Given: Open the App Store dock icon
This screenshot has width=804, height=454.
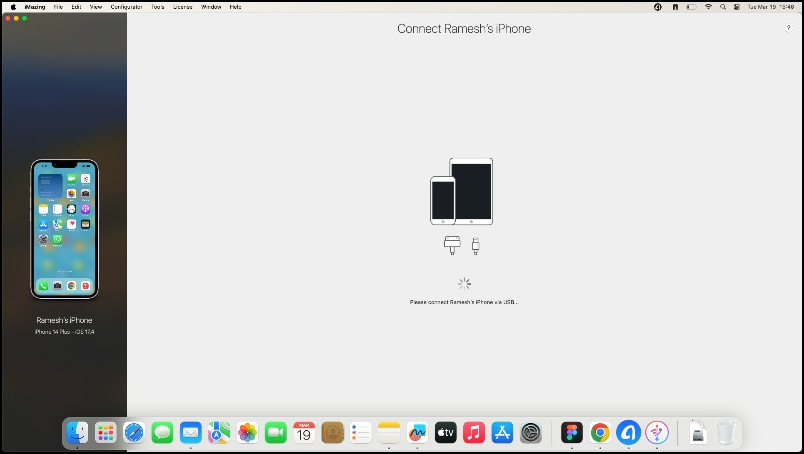Looking at the screenshot, I should (x=502, y=433).
